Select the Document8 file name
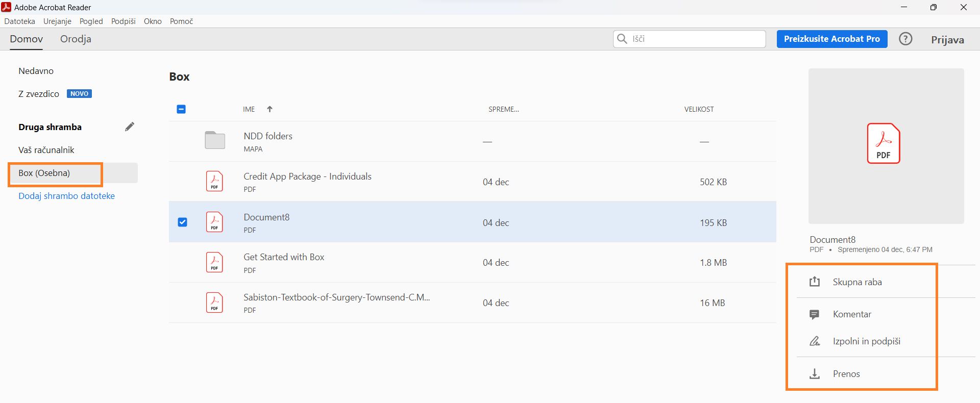980x403 pixels. [266, 217]
